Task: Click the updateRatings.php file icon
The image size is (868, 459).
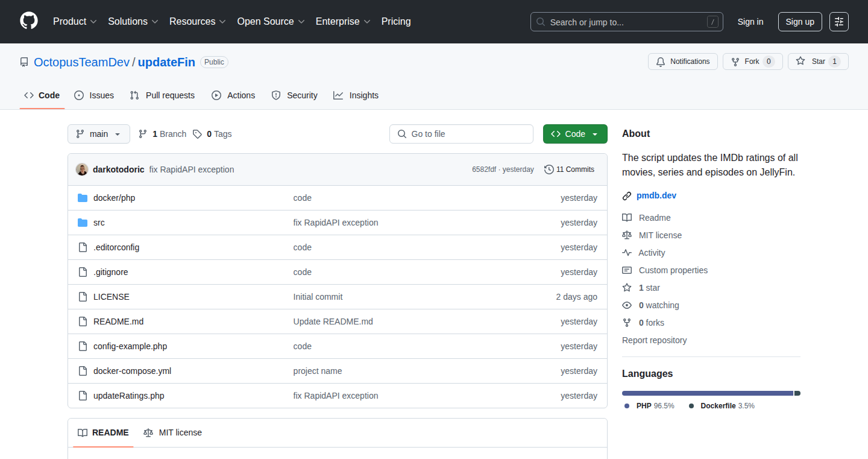Action: (x=83, y=396)
